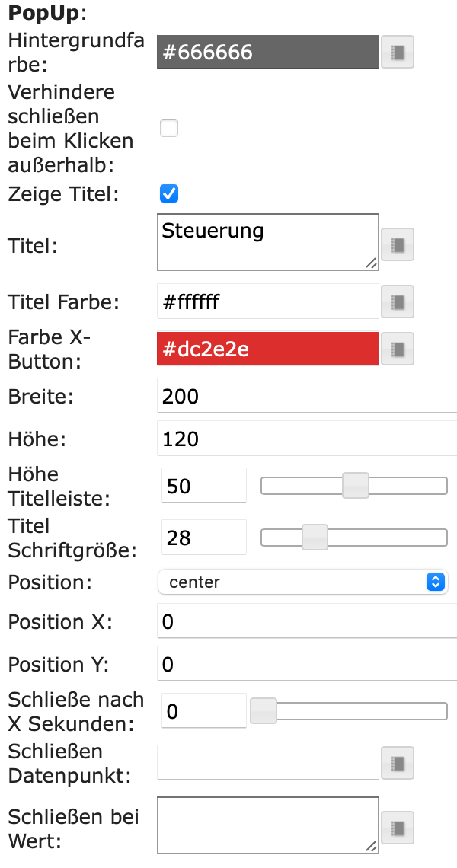Image resolution: width=457 pixels, height=868 pixels.
Task: Open picker icon next to Hintergrundfarbe field
Action: (x=397, y=53)
